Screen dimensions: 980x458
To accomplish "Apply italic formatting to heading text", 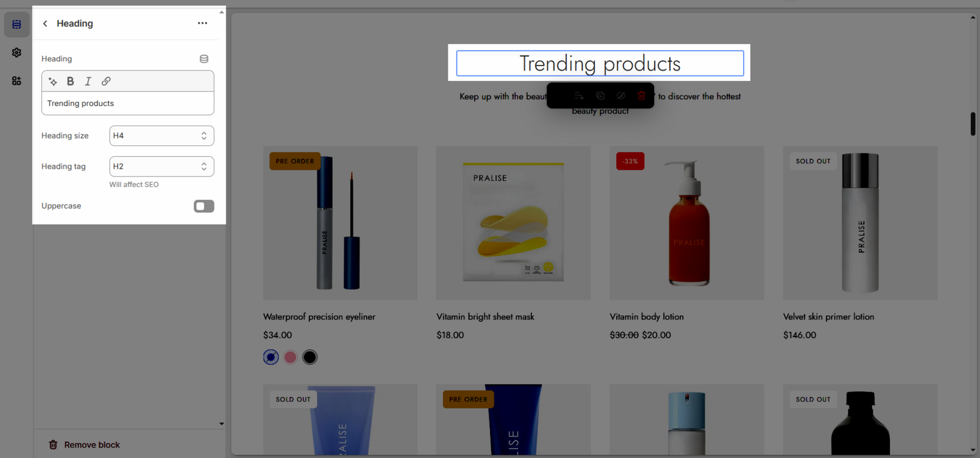I will 88,81.
